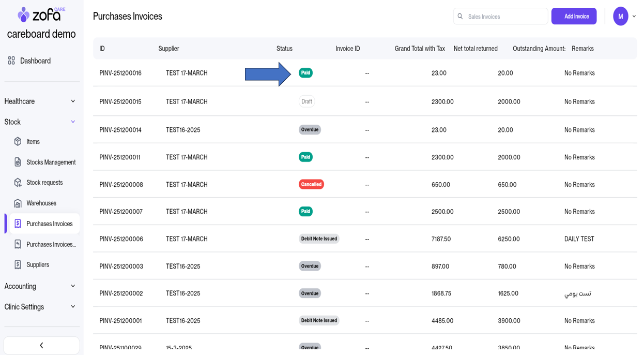
Task: Expand the Healthcare menu section
Action: (x=73, y=101)
